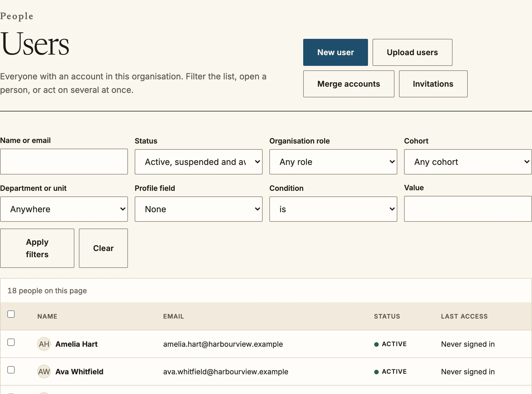Click the New user button
Viewport: 532px width, 394px height.
[335, 52]
